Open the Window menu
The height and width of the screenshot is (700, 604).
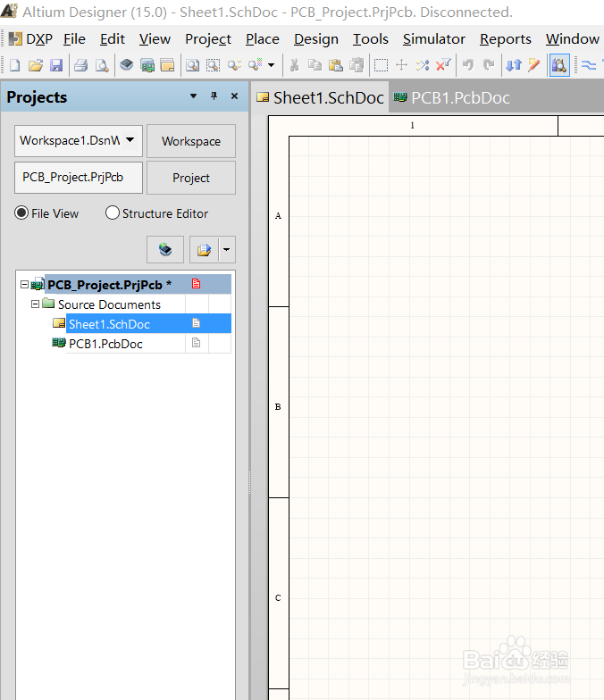pos(572,39)
